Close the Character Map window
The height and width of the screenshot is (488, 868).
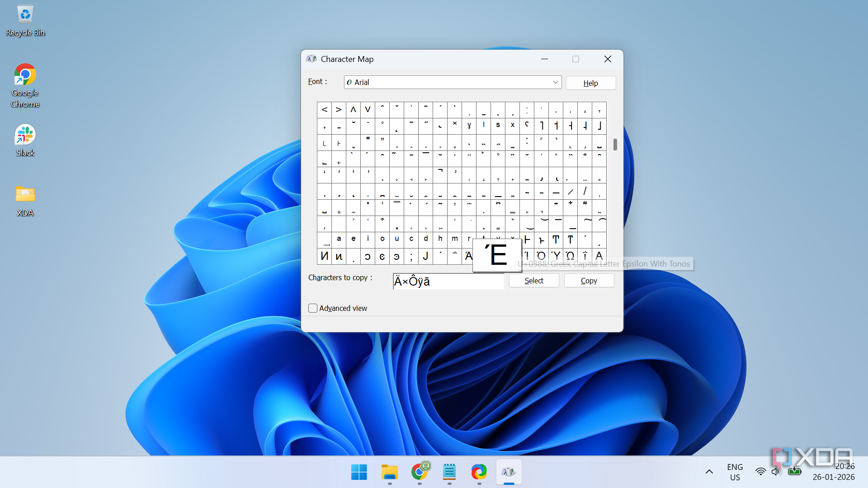(x=608, y=59)
